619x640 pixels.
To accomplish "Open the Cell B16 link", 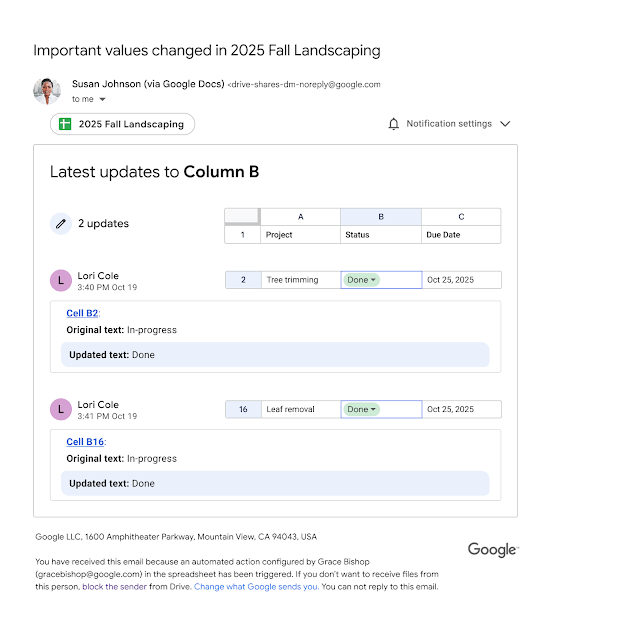I will (85, 442).
